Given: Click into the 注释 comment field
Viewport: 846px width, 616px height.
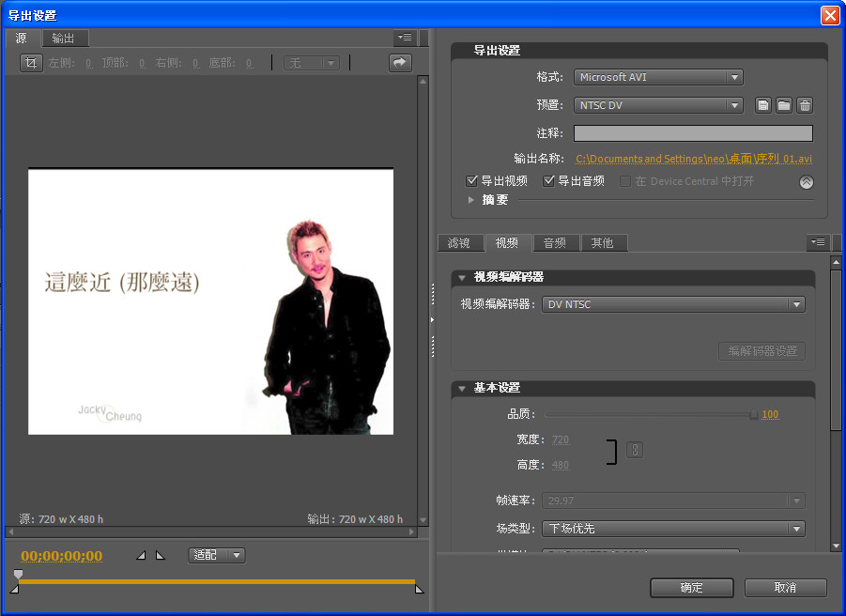Looking at the screenshot, I should (x=693, y=133).
